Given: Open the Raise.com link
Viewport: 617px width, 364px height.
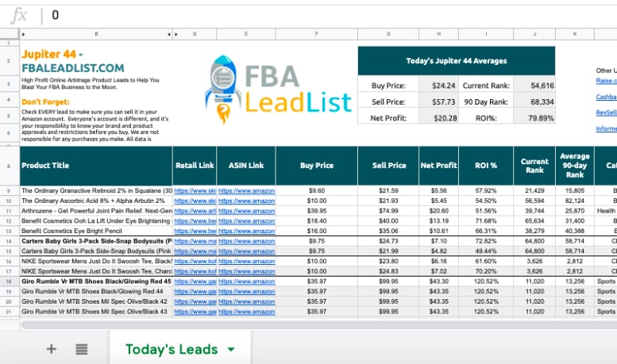Looking at the screenshot, I should (606, 81).
